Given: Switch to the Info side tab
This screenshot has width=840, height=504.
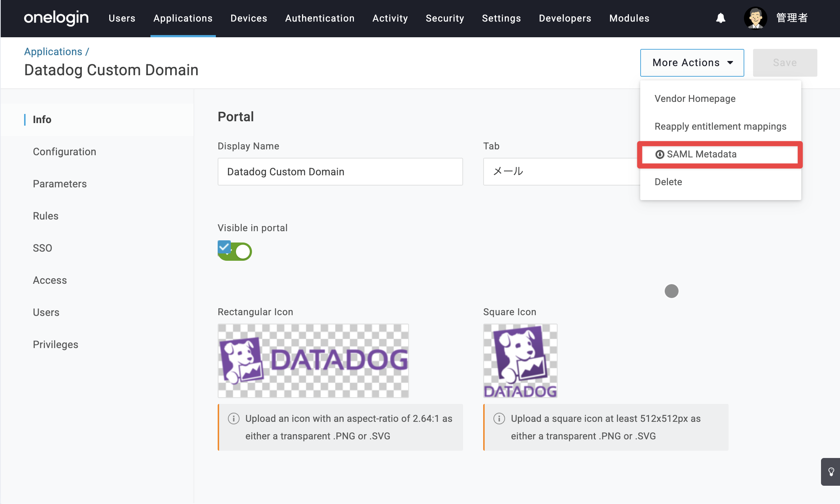Looking at the screenshot, I should (x=97, y=119).
